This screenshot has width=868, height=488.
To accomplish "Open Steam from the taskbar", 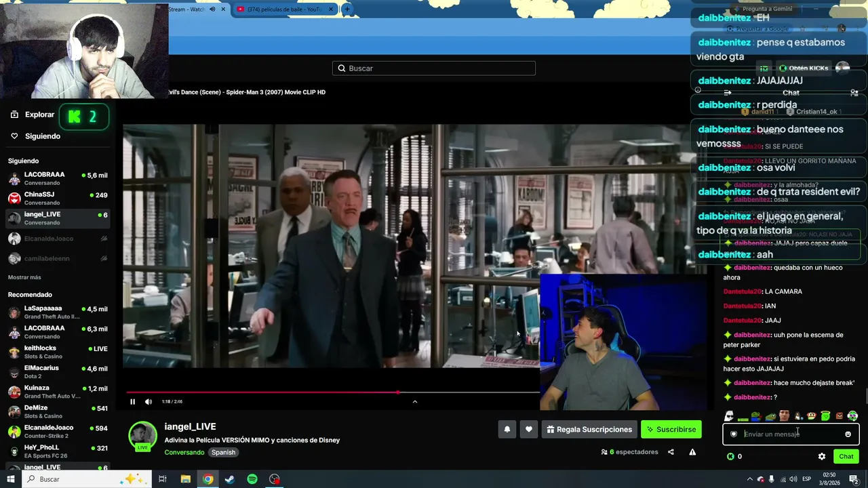I will click(230, 479).
